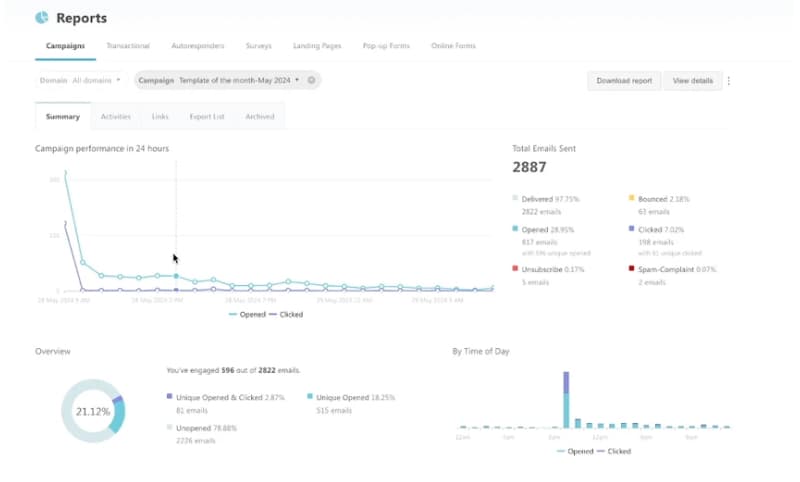
Task: Toggle Opened series in By Time of Day legend
Action: [574, 451]
